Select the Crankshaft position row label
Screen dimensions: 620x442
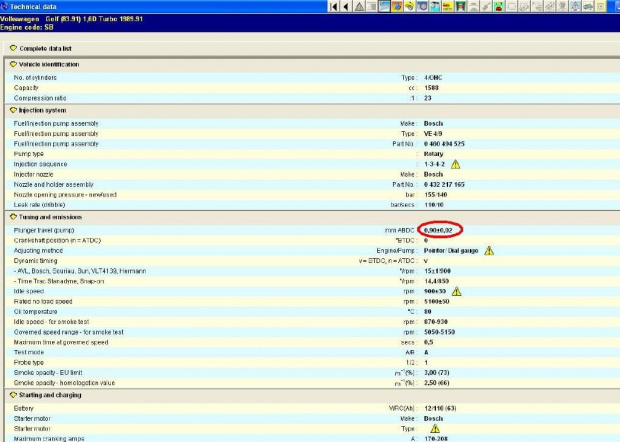pyautogui.click(x=57, y=240)
